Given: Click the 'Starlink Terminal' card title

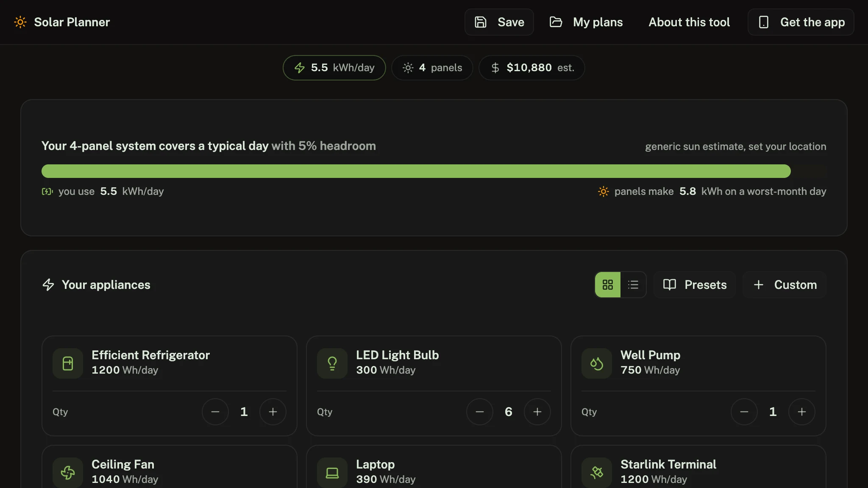Looking at the screenshot, I should (668, 464).
